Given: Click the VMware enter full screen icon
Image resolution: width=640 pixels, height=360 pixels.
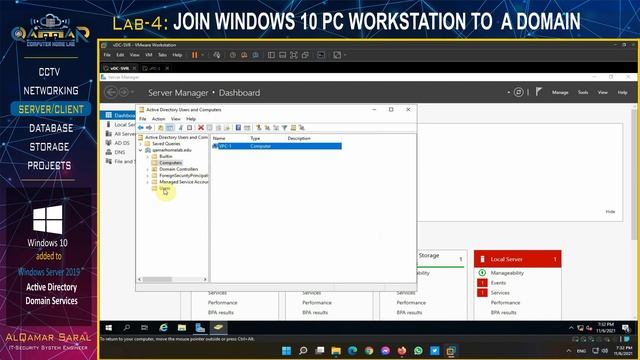Looking at the screenshot, I should point(293,55).
